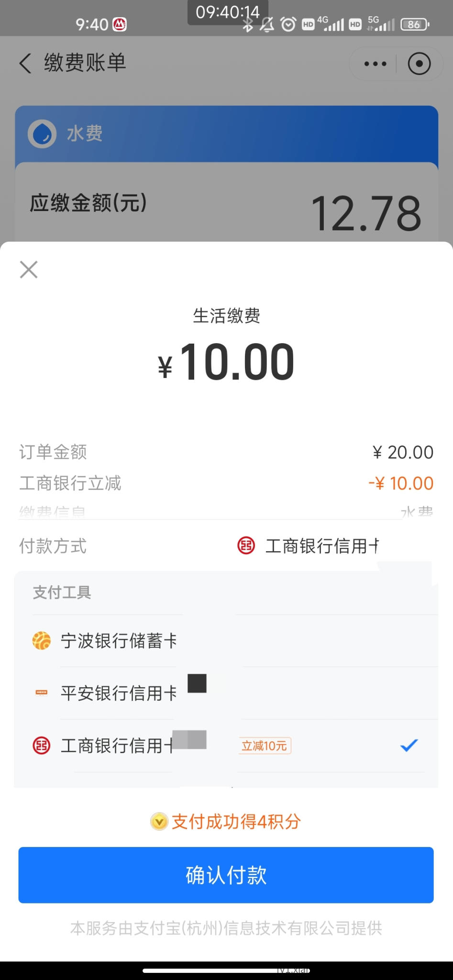
Task: Tap the 立减10元 discount tag
Action: [x=265, y=746]
